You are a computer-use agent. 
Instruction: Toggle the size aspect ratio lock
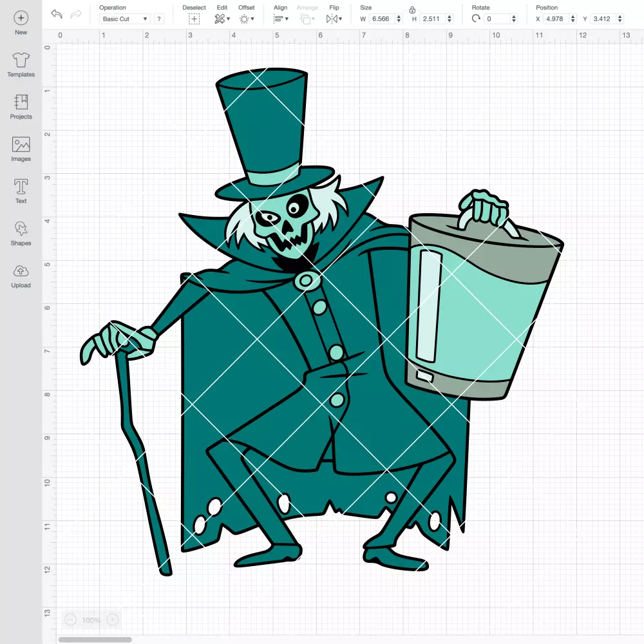[x=412, y=10]
